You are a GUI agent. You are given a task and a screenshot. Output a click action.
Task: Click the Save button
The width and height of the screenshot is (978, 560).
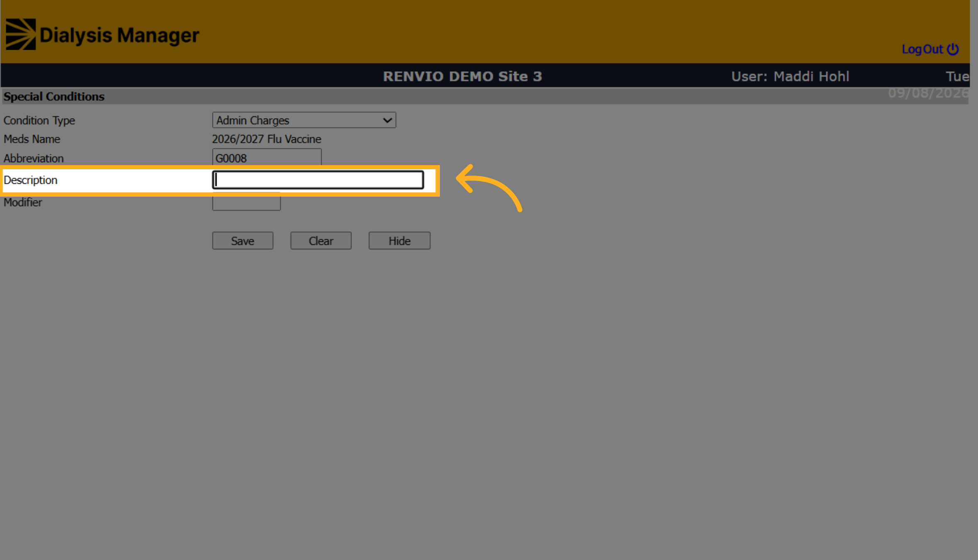coord(243,241)
